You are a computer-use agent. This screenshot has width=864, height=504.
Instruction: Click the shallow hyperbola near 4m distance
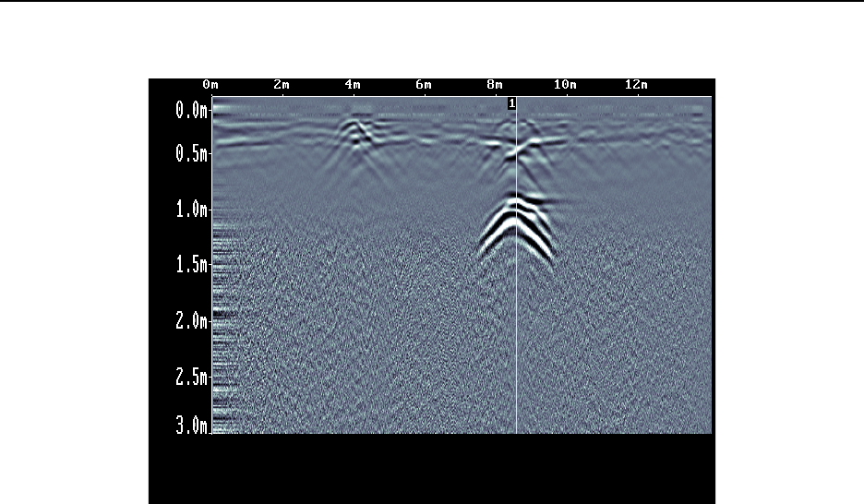click(x=355, y=134)
